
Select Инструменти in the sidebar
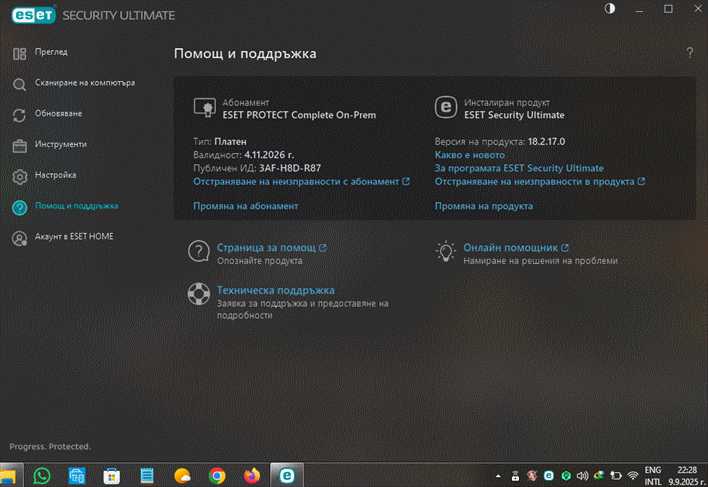[x=61, y=144]
